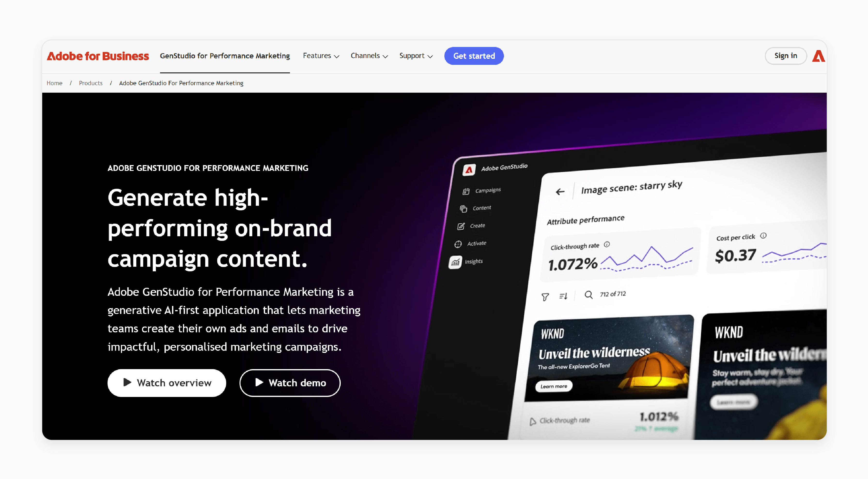Click the Insights chart icon
Image resolution: width=868 pixels, height=479 pixels.
[455, 262]
